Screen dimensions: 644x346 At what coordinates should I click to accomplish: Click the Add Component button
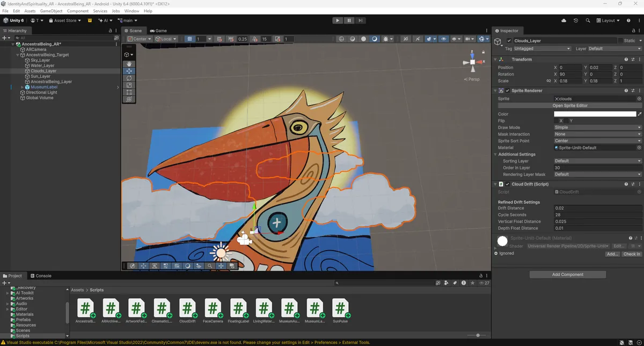tap(568, 275)
